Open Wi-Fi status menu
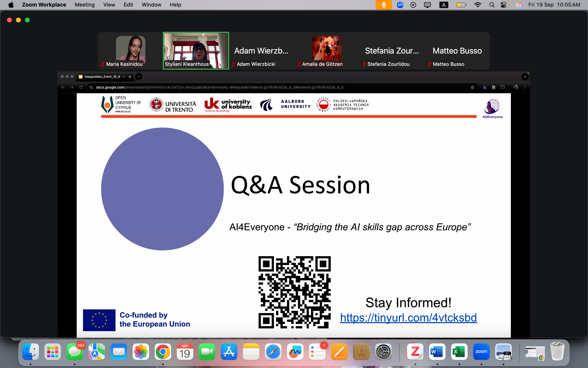588x368 pixels. pyautogui.click(x=478, y=5)
